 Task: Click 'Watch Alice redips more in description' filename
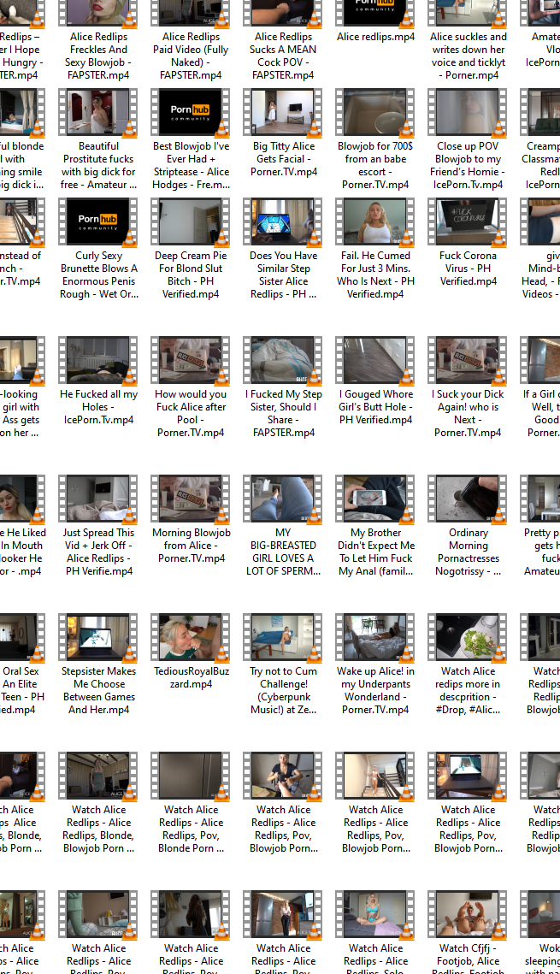(468, 690)
